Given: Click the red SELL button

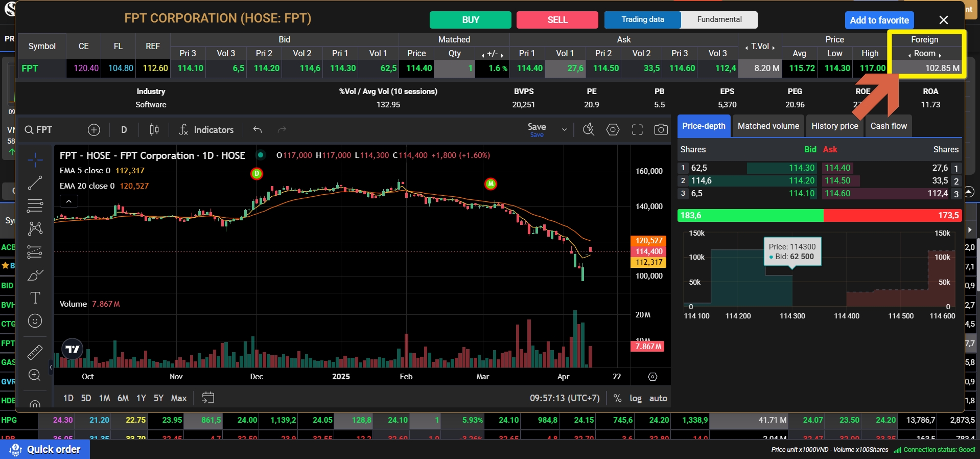Looking at the screenshot, I should [x=557, y=20].
